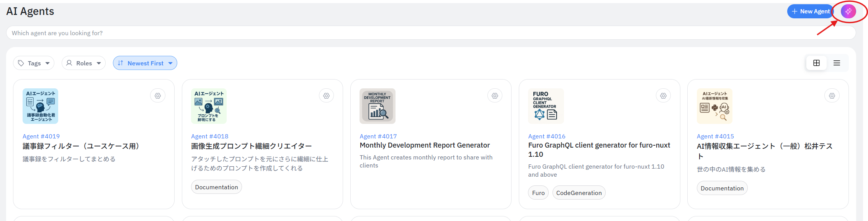This screenshot has width=868, height=221.
Task: Switch to grid view layout
Action: (x=816, y=63)
